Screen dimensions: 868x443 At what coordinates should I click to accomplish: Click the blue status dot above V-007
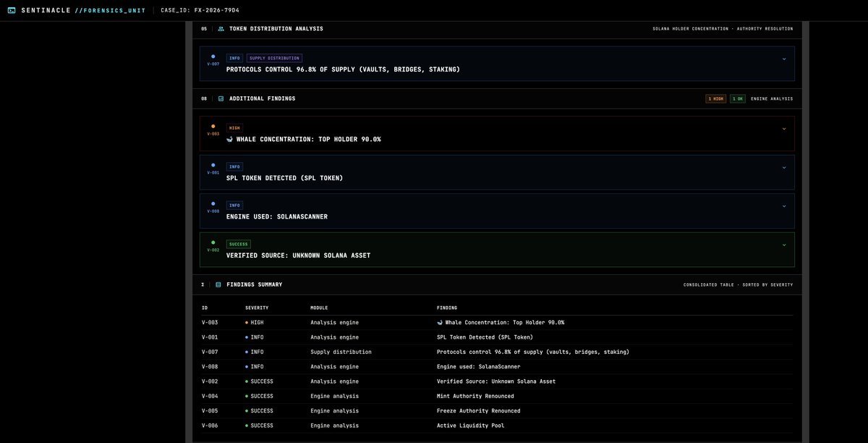[x=213, y=56]
